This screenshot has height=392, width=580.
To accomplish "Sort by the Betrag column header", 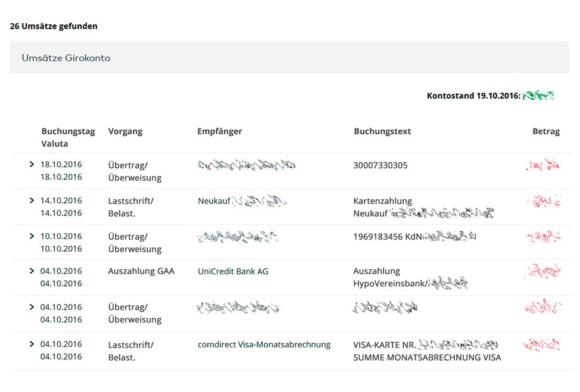I will coord(545,131).
